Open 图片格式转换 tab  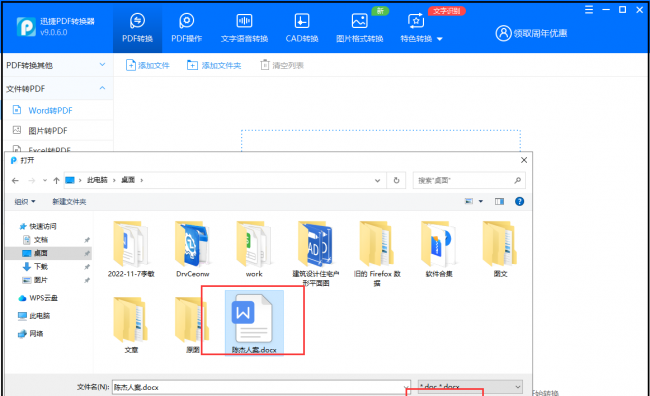[359, 28]
